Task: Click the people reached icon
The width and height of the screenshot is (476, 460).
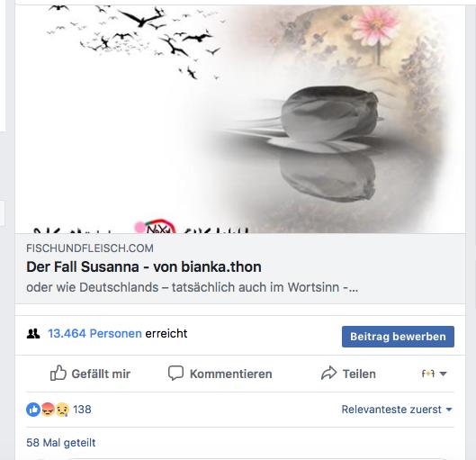Action: pyautogui.click(x=33, y=334)
